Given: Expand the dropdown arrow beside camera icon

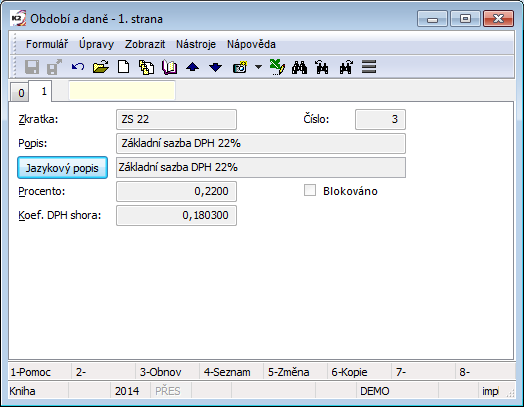Looking at the screenshot, I should 258,67.
